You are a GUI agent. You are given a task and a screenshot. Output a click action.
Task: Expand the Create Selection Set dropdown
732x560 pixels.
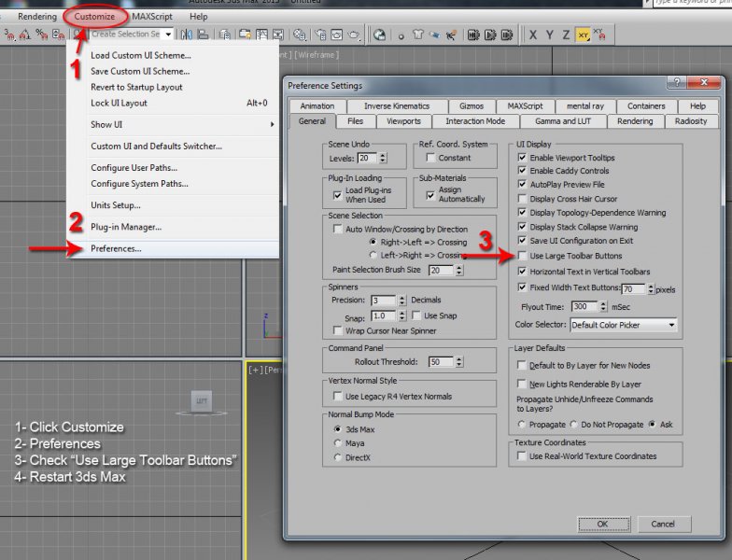[x=168, y=35]
